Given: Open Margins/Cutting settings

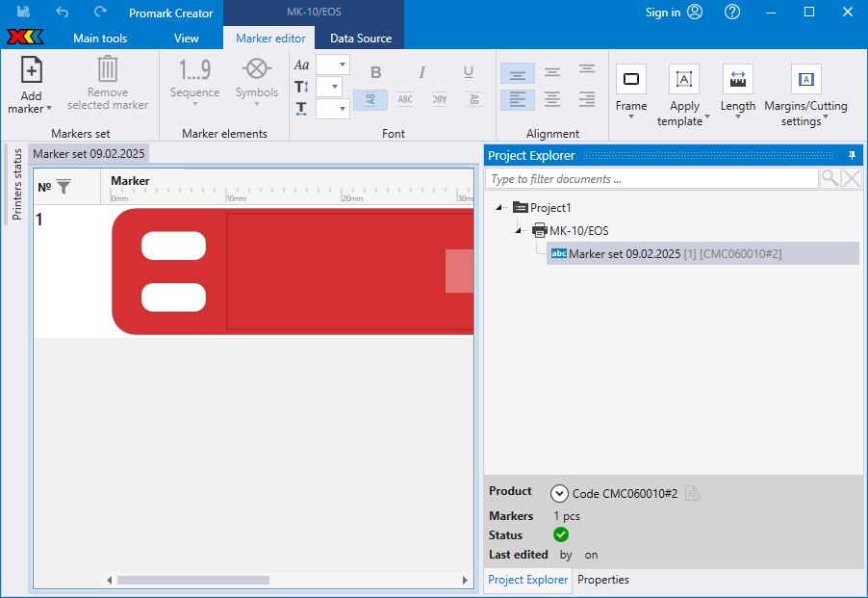Looking at the screenshot, I should 805,95.
